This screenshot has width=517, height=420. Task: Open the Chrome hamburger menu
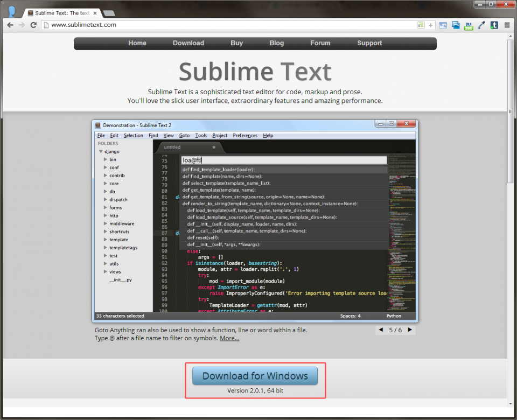(x=507, y=25)
